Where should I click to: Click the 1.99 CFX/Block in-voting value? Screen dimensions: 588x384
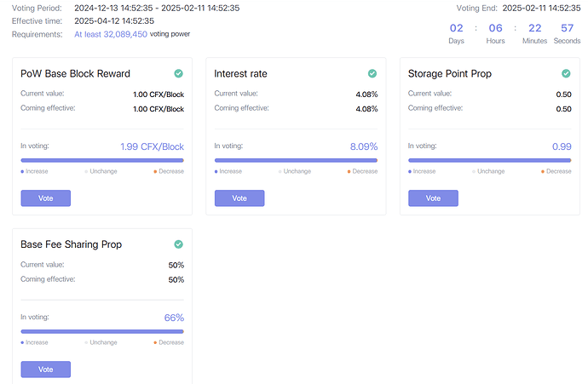153,146
